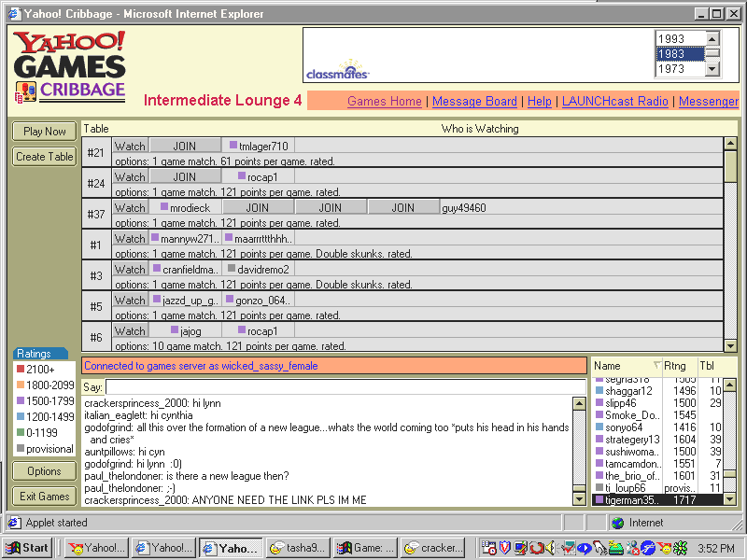The width and height of the screenshot is (747, 560).
Task: Click the hand icon in the system tray
Action: [x=600, y=548]
